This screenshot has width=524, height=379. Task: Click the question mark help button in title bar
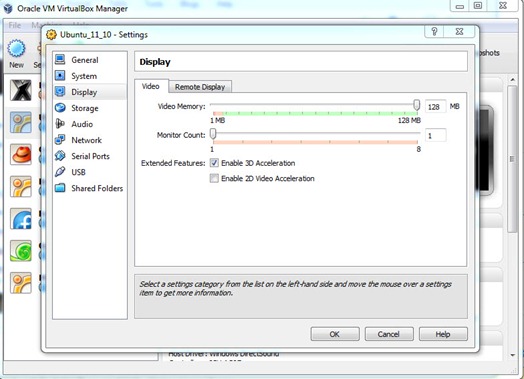434,32
